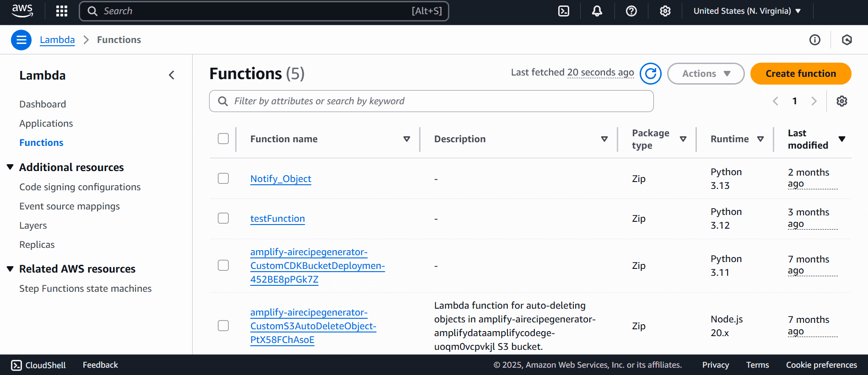The width and height of the screenshot is (868, 375).
Task: Collapse the Lambda side navigation
Action: [172, 75]
